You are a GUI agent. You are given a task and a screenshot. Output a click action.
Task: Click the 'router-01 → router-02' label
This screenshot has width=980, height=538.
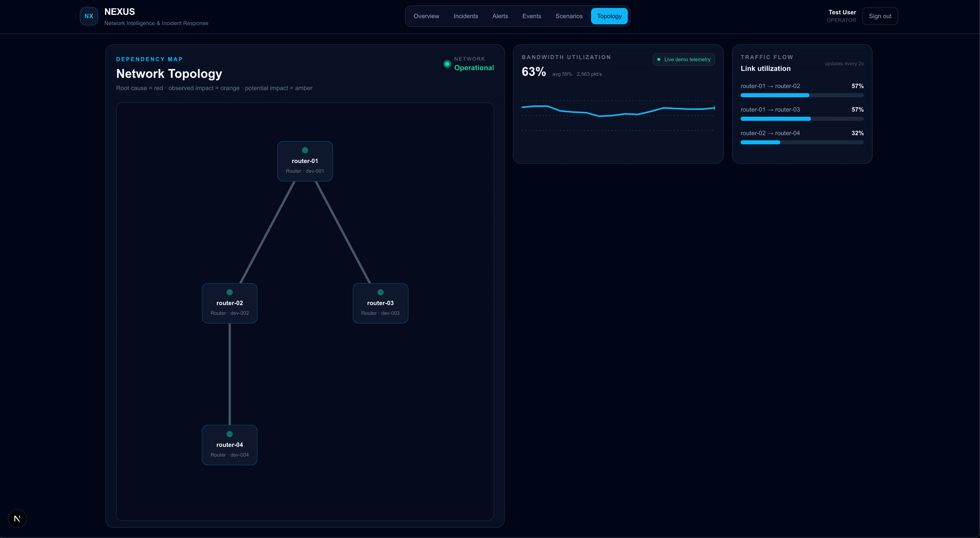click(x=770, y=86)
